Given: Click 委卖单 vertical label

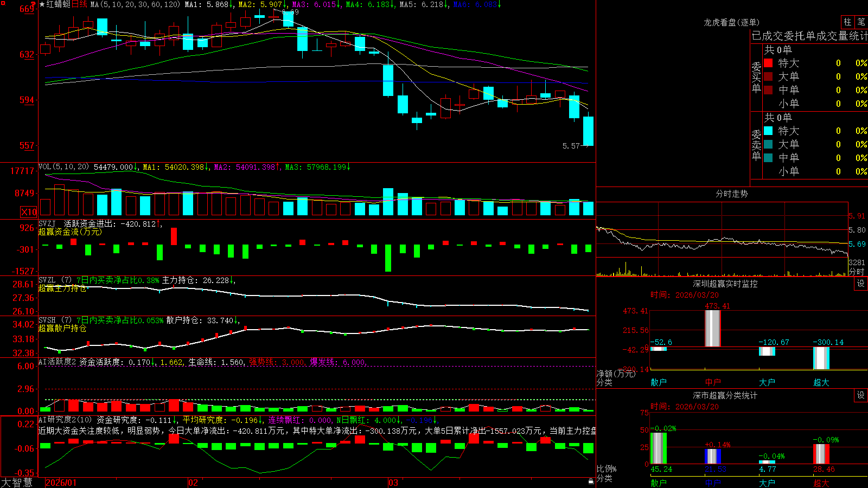Looking at the screenshot, I should (756, 145).
